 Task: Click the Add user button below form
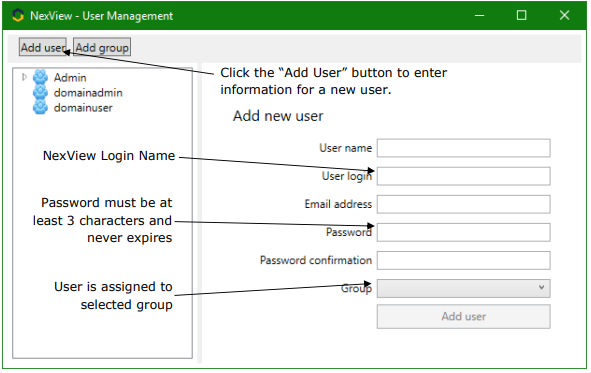(464, 317)
